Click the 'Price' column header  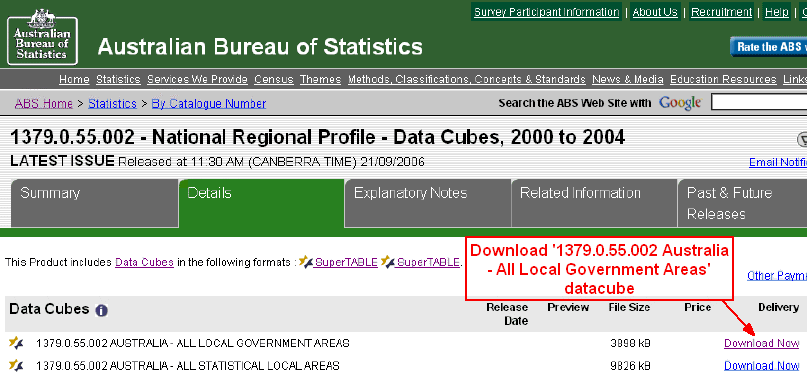pos(698,307)
